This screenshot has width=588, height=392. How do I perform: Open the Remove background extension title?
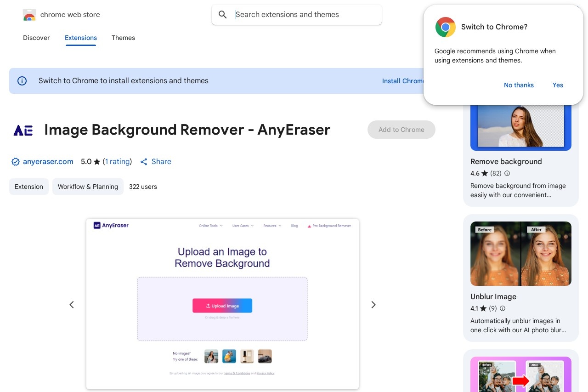[506, 161]
